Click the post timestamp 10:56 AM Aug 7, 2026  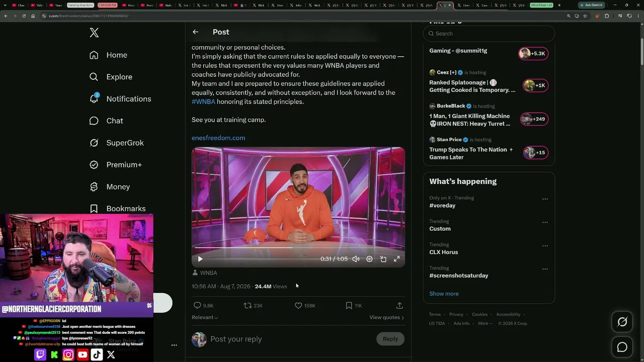[221, 286]
